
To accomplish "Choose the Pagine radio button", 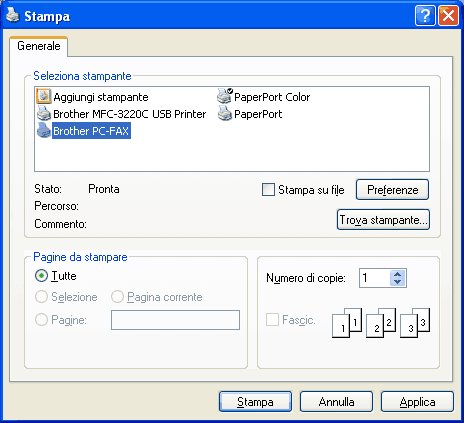I will [x=41, y=320].
